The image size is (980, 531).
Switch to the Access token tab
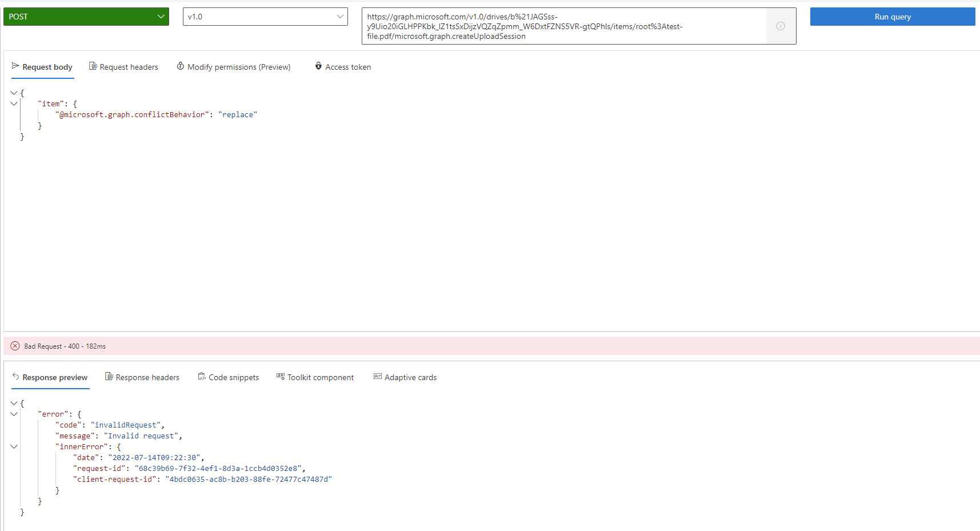tap(347, 66)
